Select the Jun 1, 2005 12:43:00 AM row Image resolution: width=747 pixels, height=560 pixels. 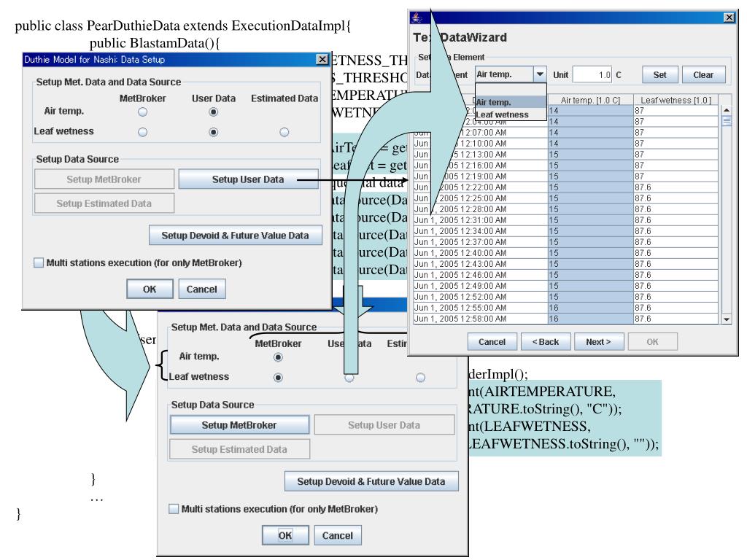coord(565,264)
